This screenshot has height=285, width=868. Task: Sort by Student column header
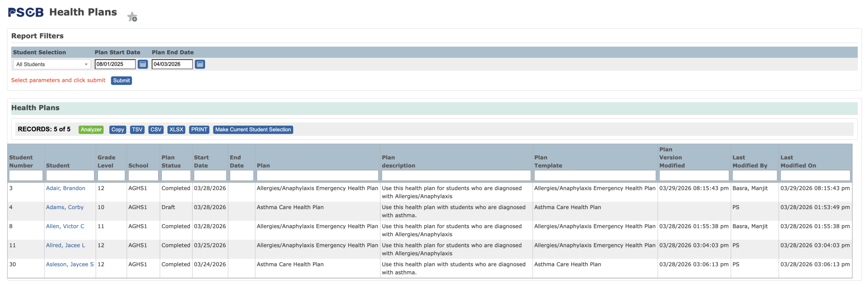click(58, 166)
